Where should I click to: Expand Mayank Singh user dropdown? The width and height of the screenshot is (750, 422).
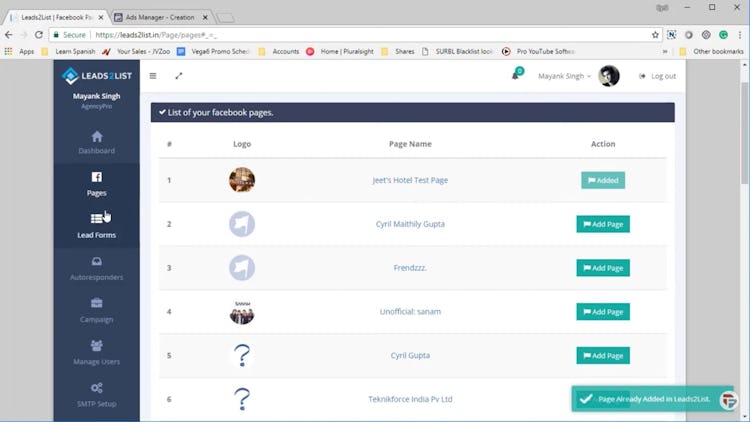(x=564, y=76)
